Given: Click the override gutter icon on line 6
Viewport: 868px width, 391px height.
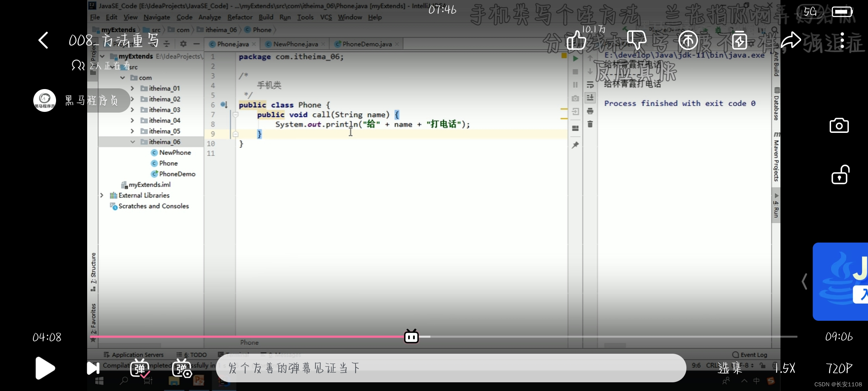Looking at the screenshot, I should pos(224,105).
